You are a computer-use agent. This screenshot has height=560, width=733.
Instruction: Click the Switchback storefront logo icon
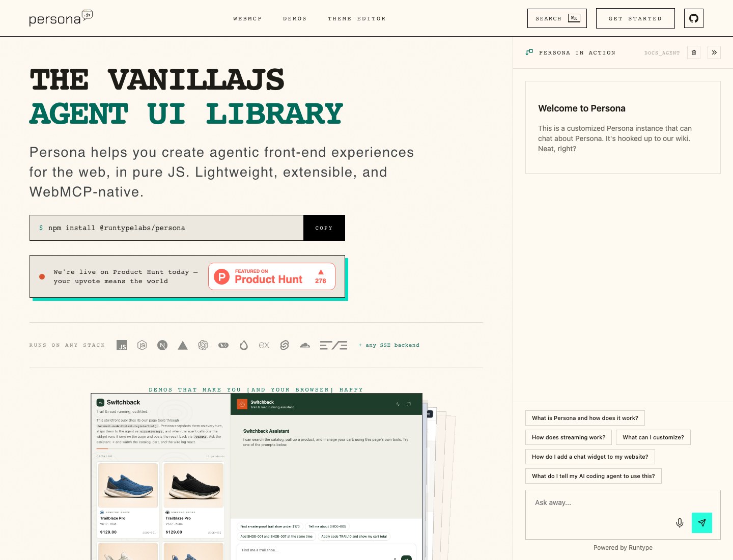pos(100,402)
